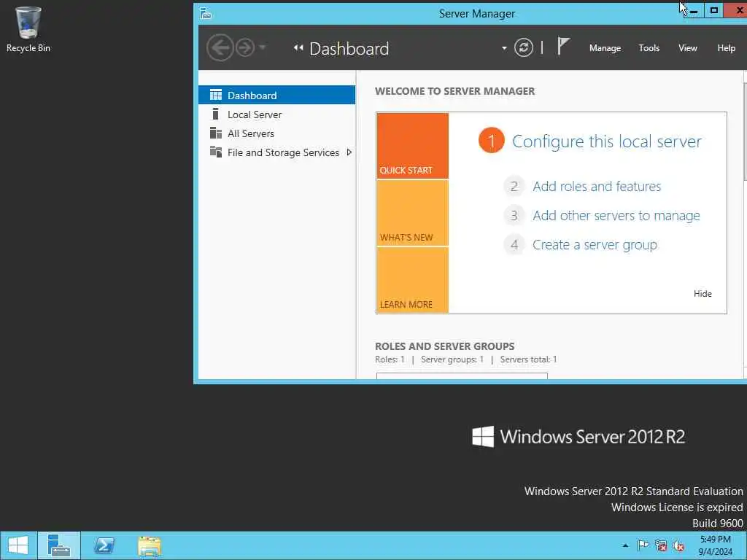Expand File and Storage Services arrow

(x=349, y=152)
